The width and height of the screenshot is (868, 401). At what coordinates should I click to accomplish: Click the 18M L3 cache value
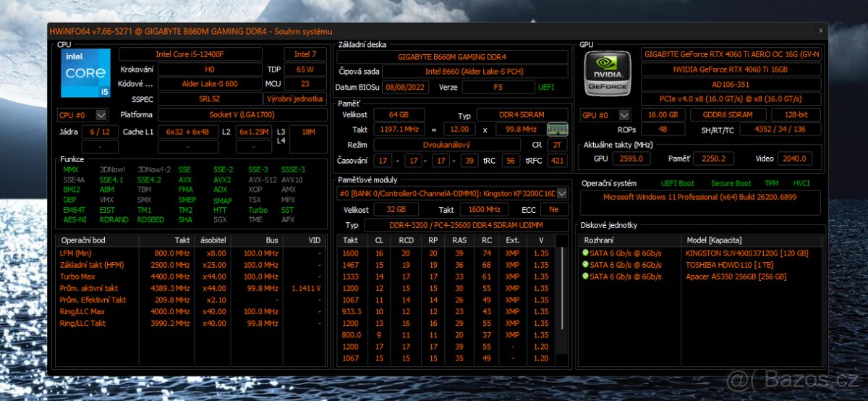[x=308, y=132]
